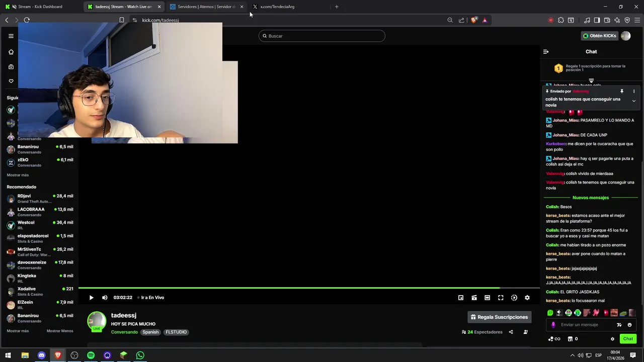Open zEkO followed channel
644x362 pixels.
[40, 162]
